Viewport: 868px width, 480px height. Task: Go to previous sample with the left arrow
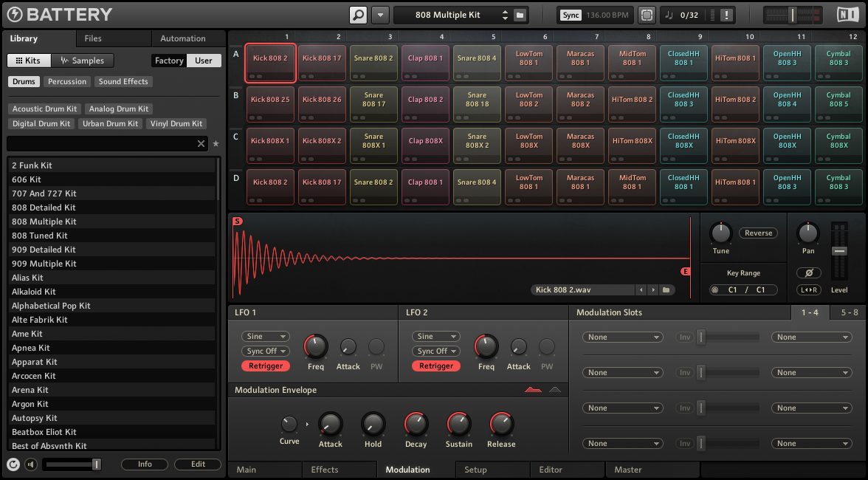(641, 290)
